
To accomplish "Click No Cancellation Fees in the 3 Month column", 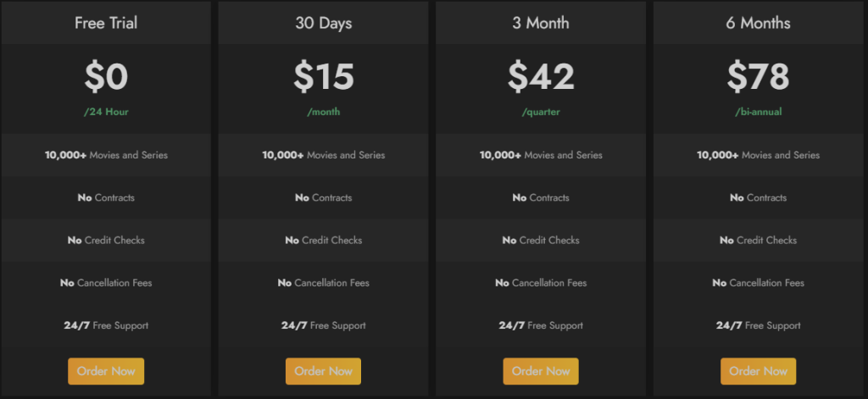I will click(541, 283).
